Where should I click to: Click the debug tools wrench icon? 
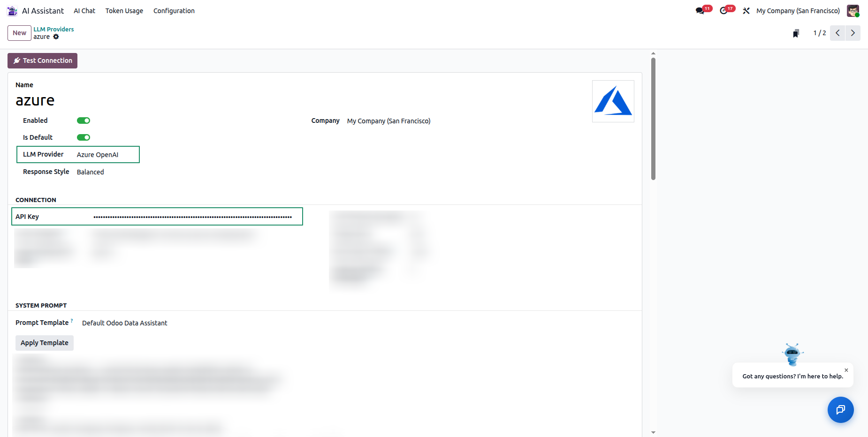[x=746, y=11]
